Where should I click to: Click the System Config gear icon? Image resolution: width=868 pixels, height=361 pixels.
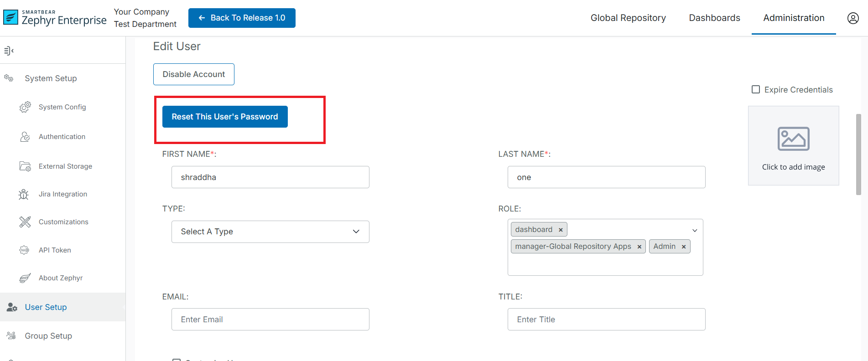(25, 107)
